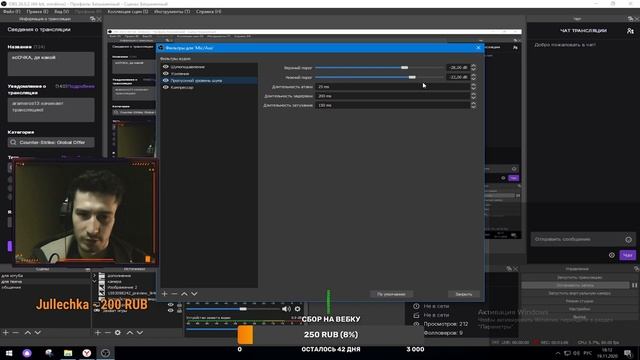Open the Правка menu
Image resolution: width=640 pixels, height=360 pixels.
[x=37, y=12]
